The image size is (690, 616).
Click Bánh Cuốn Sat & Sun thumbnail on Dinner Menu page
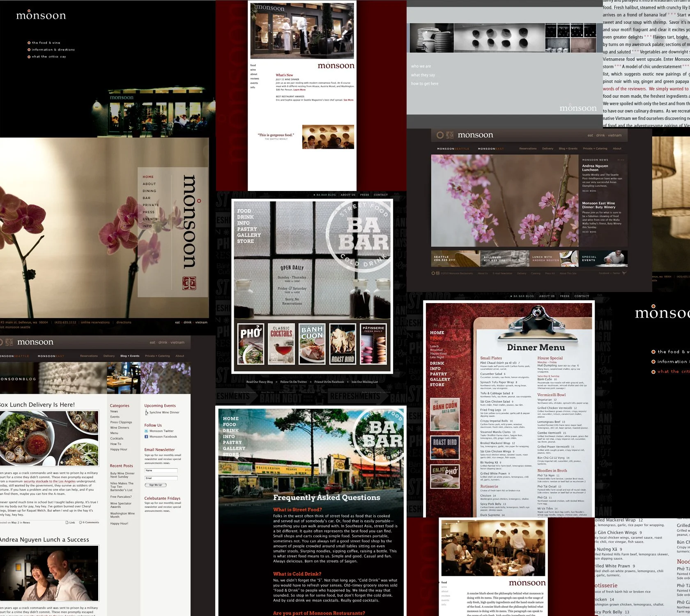click(x=445, y=414)
